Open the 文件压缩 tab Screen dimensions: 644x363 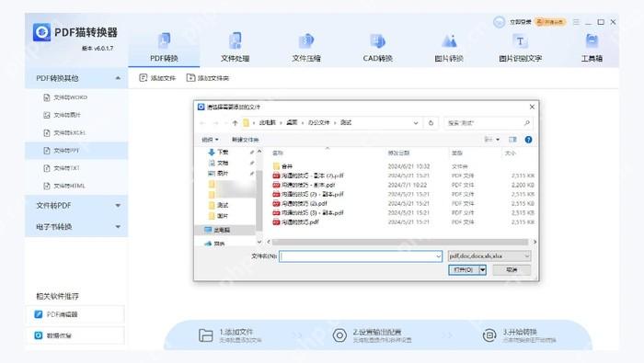pyautogui.click(x=306, y=48)
